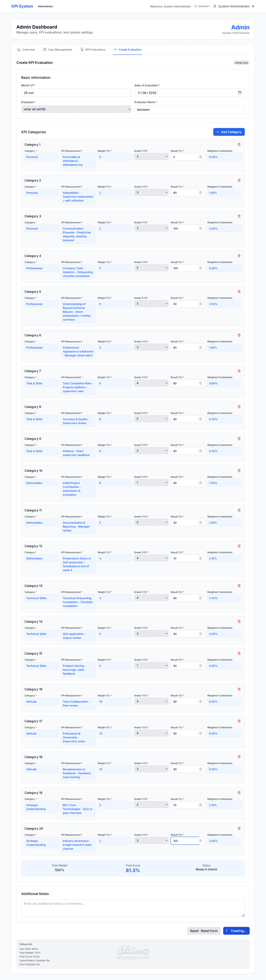Screen dimensions: 266x980
Task: Click the trash icon on Category 16
Action: (x=239, y=689)
